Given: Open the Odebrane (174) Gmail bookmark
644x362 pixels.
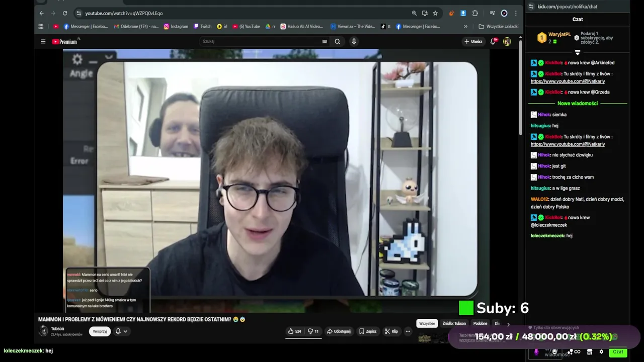Looking at the screenshot, I should 136,26.
